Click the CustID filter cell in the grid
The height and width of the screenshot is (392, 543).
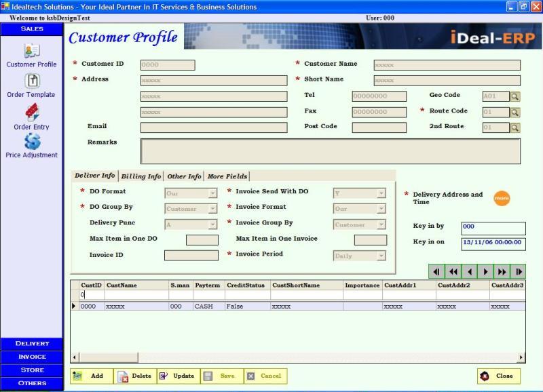click(92, 295)
